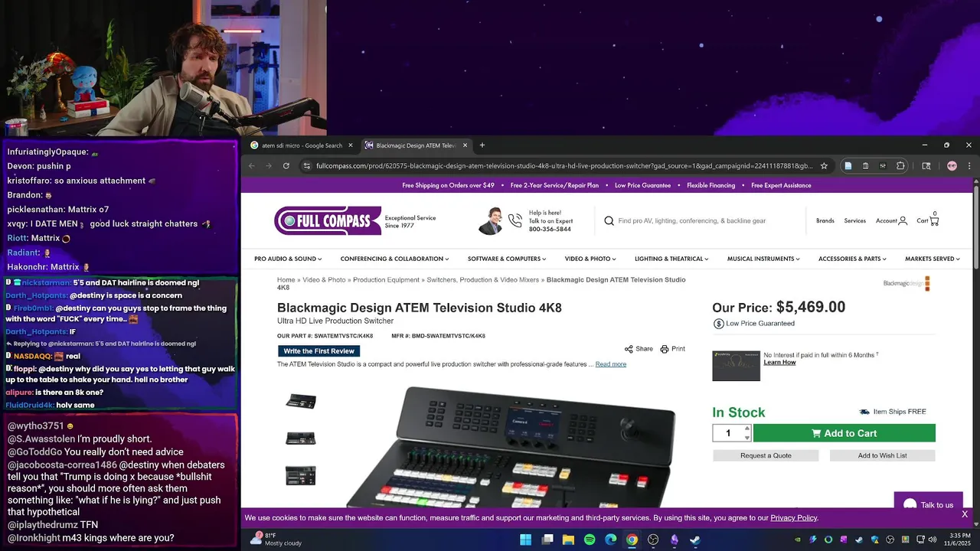The height and width of the screenshot is (551, 980).
Task: Increase quantity with the up arrow
Action: tap(748, 429)
